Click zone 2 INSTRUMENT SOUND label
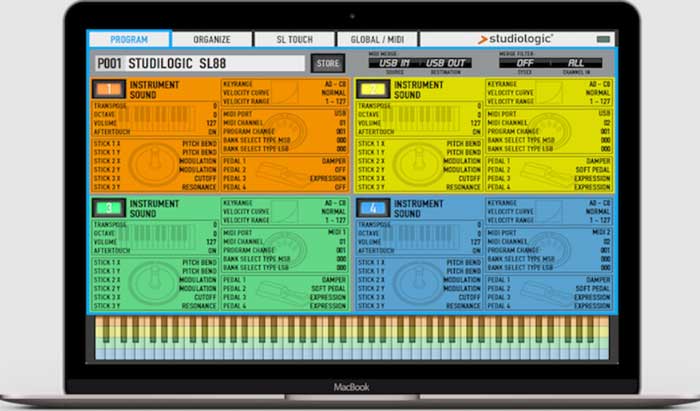 [x=418, y=90]
